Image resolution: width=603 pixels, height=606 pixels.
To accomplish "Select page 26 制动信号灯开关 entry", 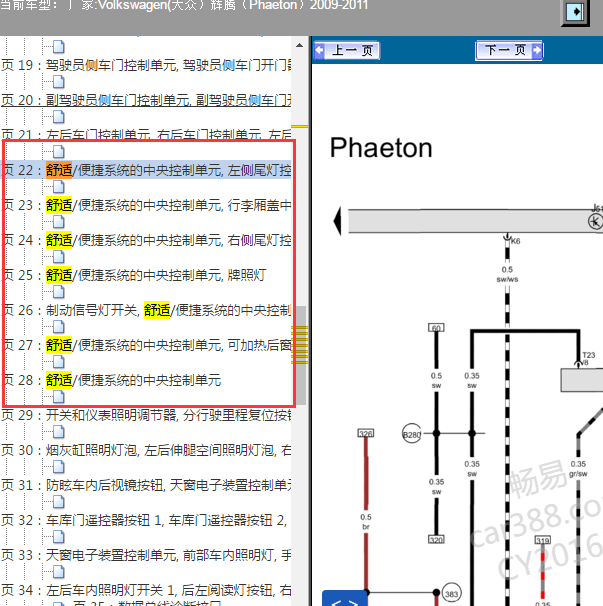I will click(x=146, y=310).
